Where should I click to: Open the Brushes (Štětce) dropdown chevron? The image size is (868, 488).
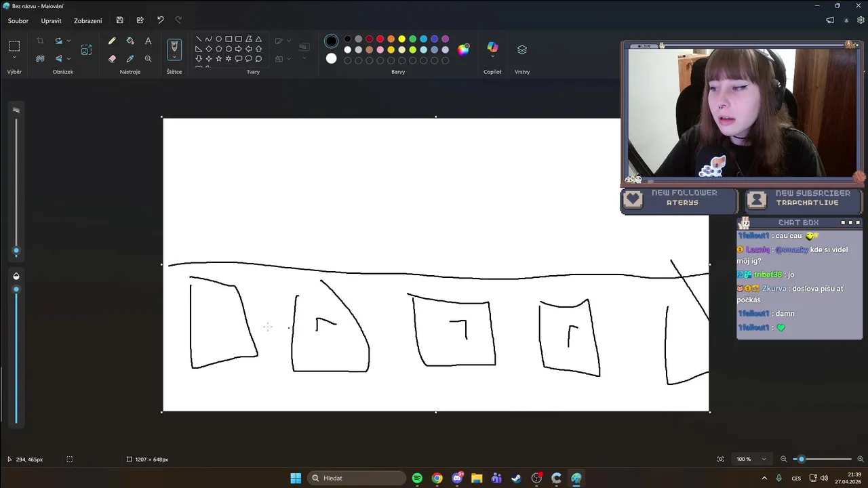tap(174, 58)
